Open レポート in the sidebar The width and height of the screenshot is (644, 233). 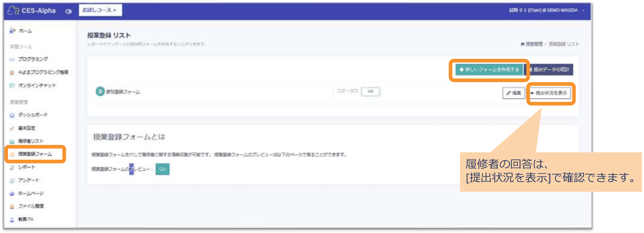click(27, 167)
